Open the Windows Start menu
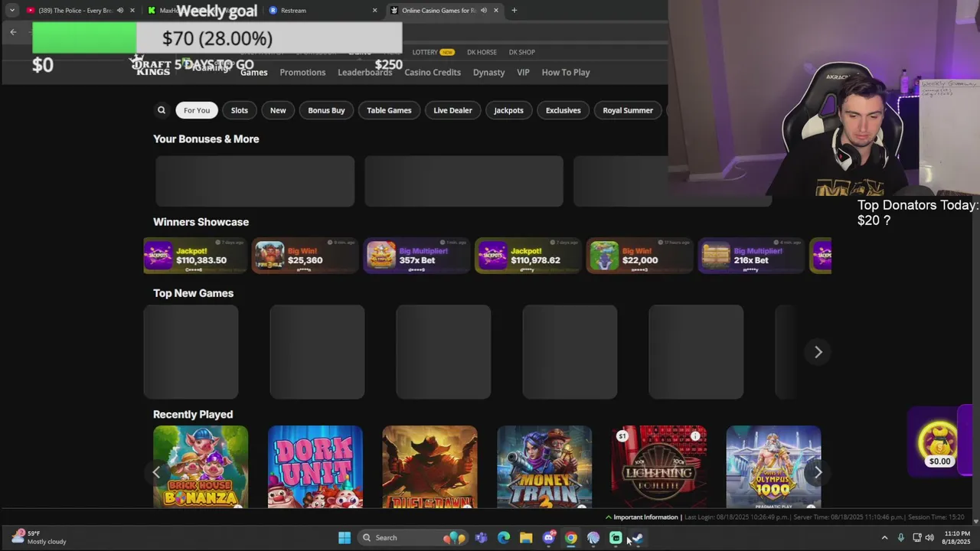 pyautogui.click(x=345, y=538)
